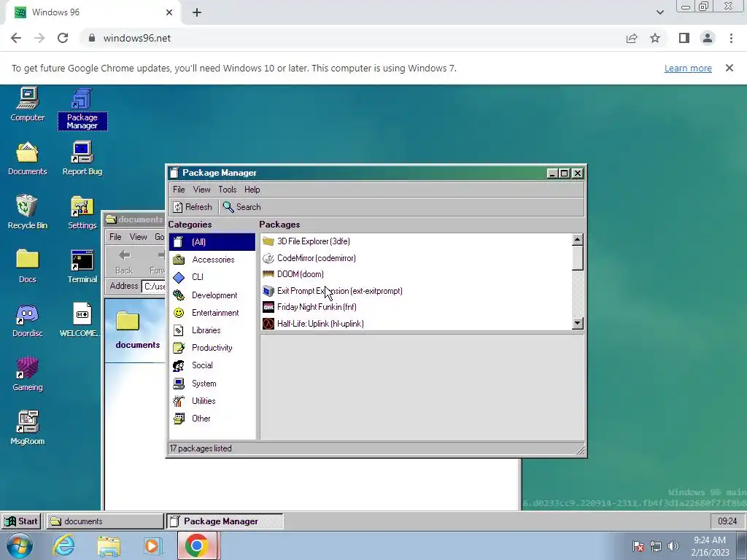
Task: Dismiss the Chrome update notification bar
Action: click(729, 68)
